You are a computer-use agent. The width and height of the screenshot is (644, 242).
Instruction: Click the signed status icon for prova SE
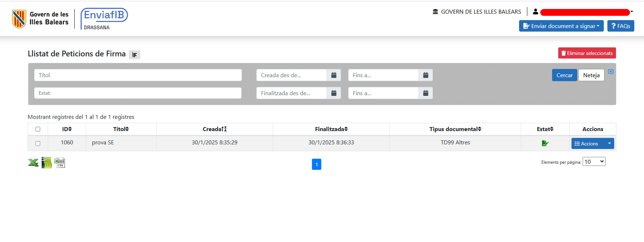click(x=545, y=143)
